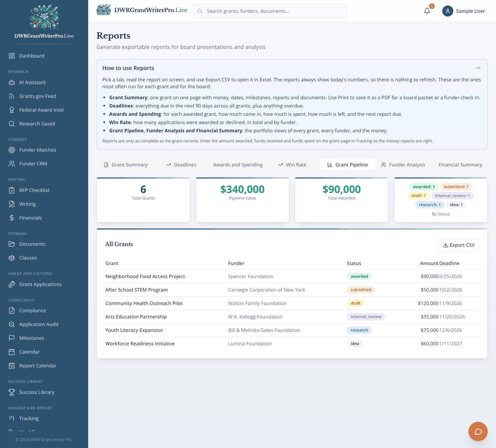Click the After School STEM Program grant
Image resolution: width=496 pixels, height=448 pixels.
tap(136, 290)
